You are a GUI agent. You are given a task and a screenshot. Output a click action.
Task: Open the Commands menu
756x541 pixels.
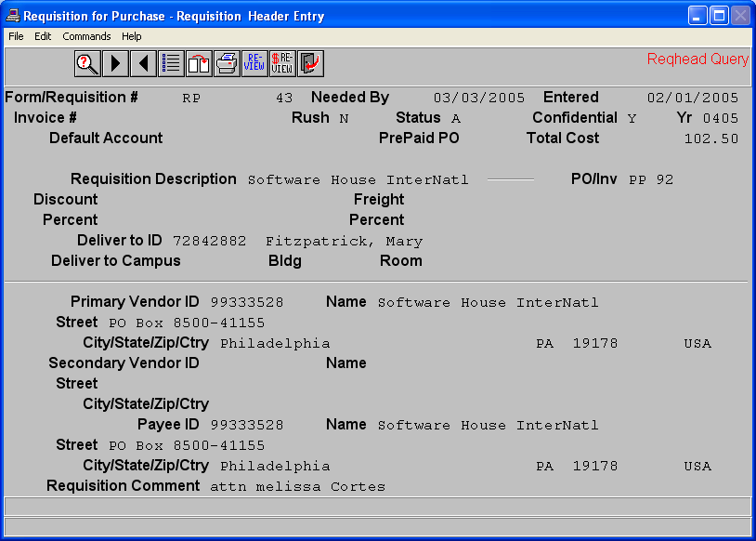pyautogui.click(x=86, y=36)
